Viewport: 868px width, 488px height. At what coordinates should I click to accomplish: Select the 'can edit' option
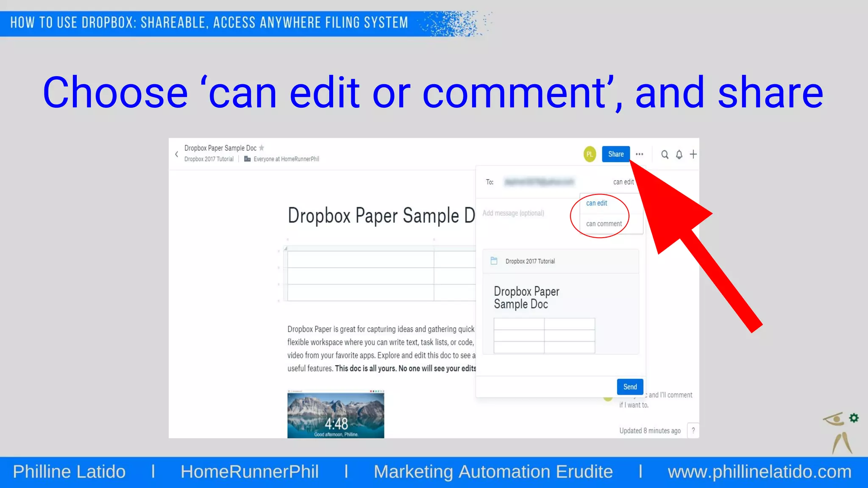[x=596, y=203]
